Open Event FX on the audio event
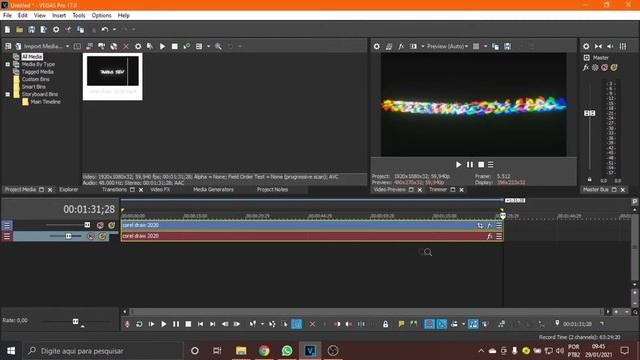The image size is (640, 360). [x=489, y=236]
